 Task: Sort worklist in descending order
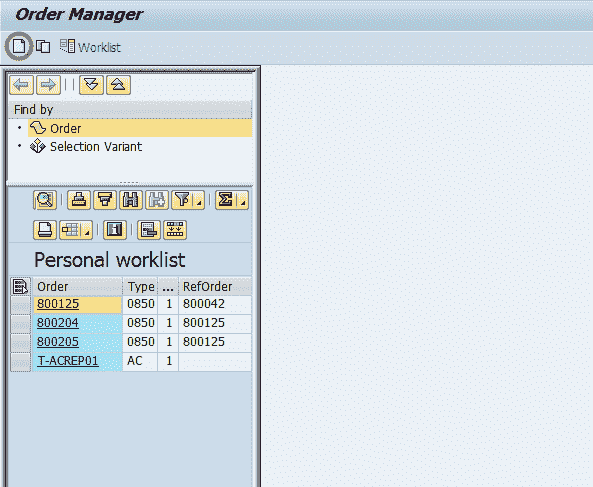[105, 200]
